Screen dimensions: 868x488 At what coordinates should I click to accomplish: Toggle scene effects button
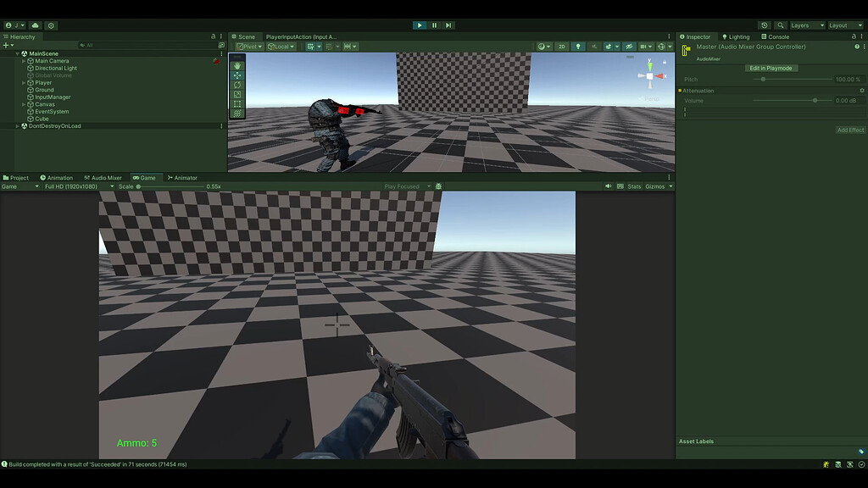(x=609, y=47)
